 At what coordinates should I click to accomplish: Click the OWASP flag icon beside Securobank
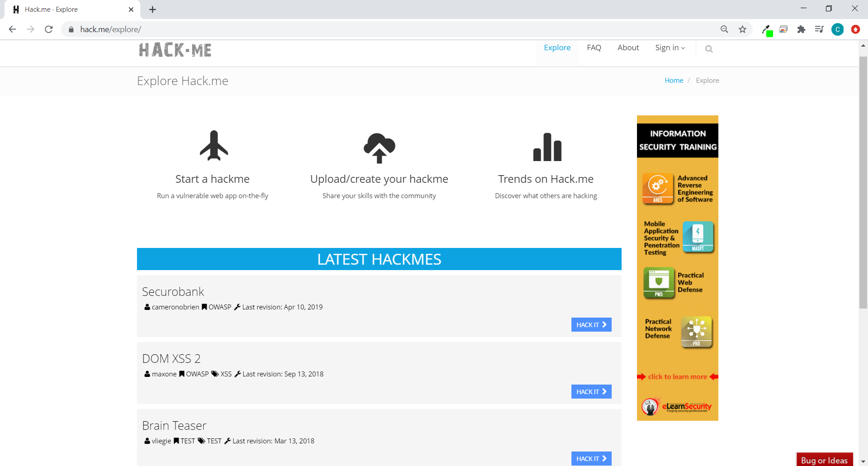[205, 307]
